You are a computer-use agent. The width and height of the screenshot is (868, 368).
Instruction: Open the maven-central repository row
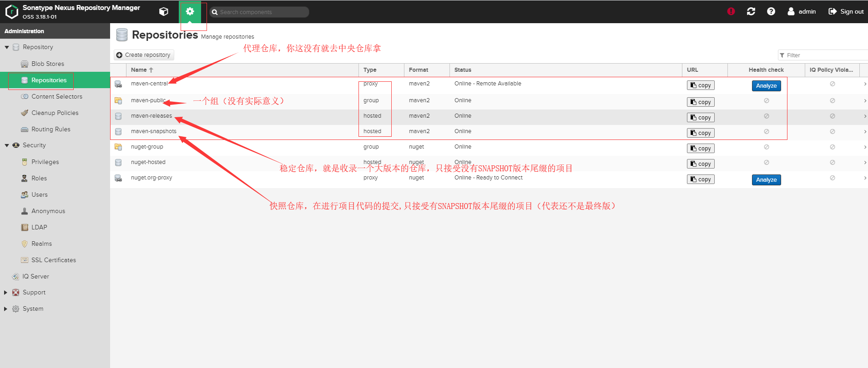(489, 85)
